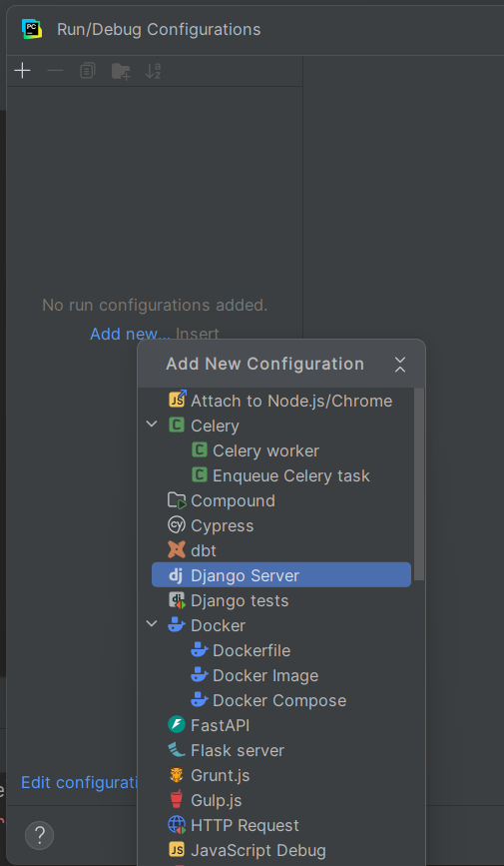
Task: Click the Cypress cy icon
Action: [x=176, y=525]
